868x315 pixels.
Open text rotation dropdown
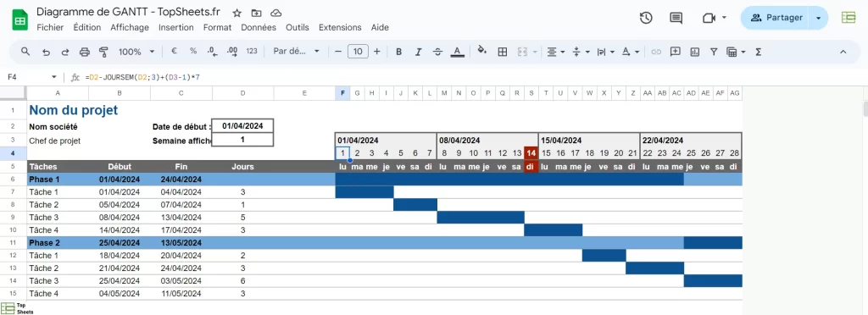[x=630, y=52]
